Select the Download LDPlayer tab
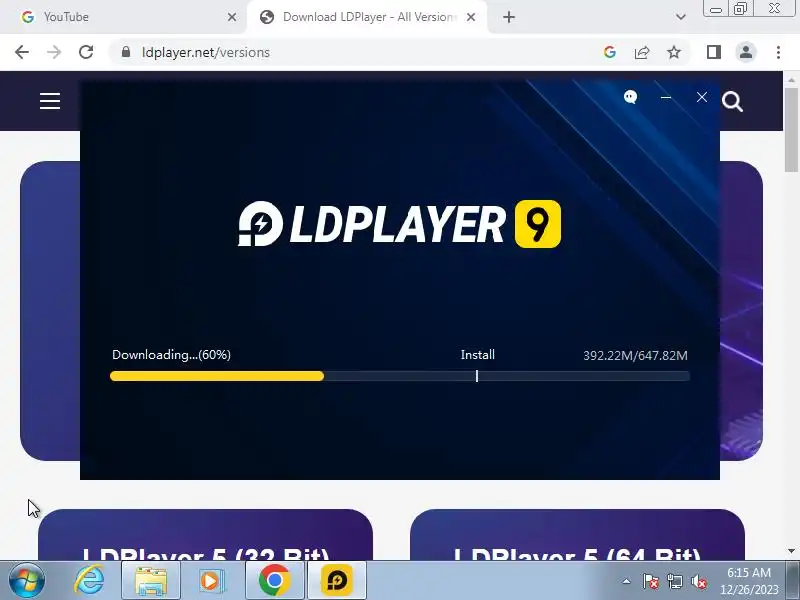The width and height of the screenshot is (800, 600). coord(367,17)
